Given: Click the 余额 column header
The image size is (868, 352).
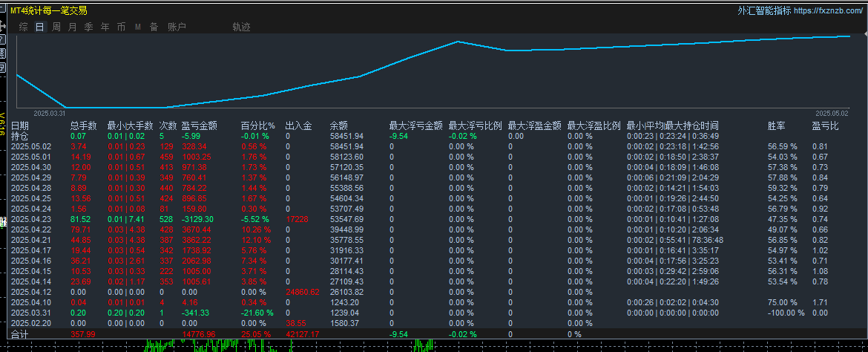Looking at the screenshot, I should pos(339,126).
